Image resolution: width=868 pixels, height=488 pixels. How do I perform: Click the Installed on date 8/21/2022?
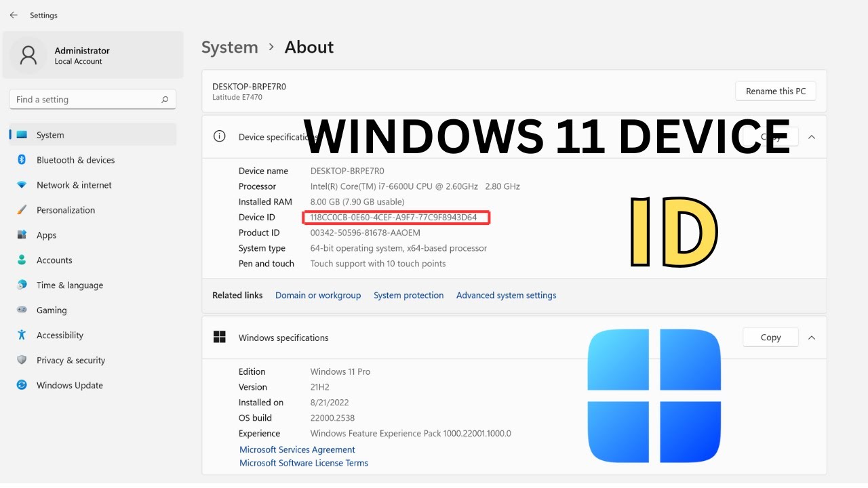click(330, 403)
